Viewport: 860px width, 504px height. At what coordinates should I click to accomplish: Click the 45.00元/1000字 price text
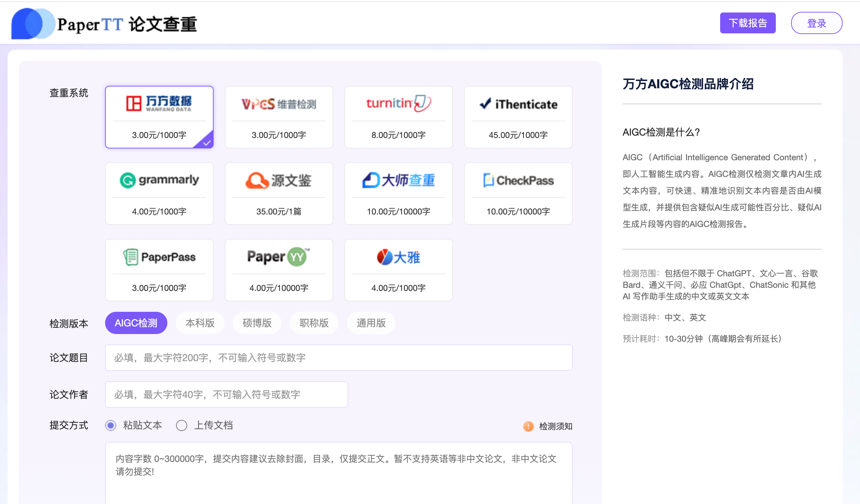pyautogui.click(x=518, y=135)
